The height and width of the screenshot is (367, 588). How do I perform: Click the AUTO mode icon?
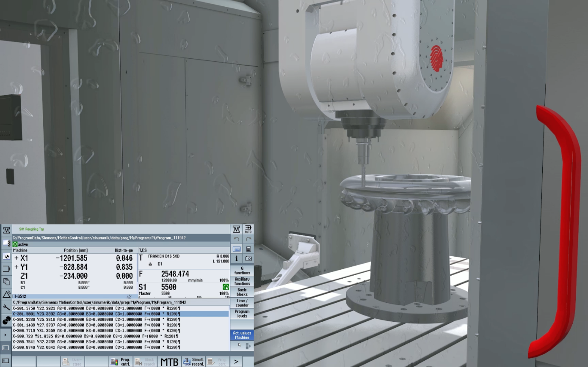click(x=248, y=229)
